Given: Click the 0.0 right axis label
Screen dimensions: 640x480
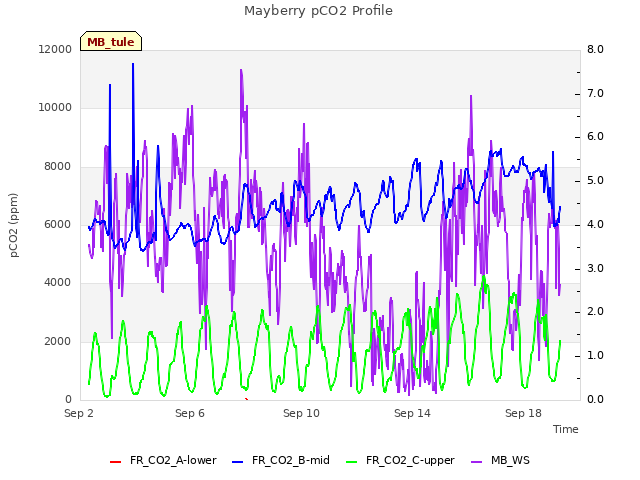Looking at the screenshot, I should click(595, 399).
